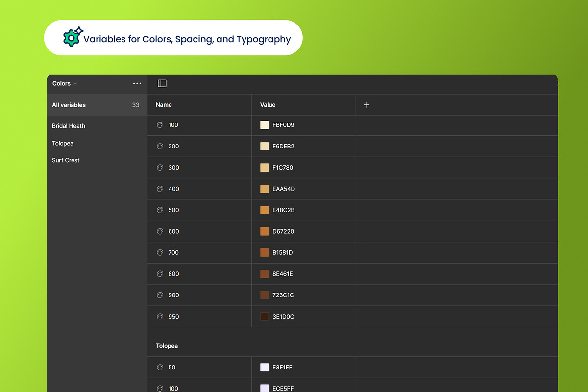Select the variable name 50
Image resolution: width=588 pixels, height=392 pixels.
coord(172,367)
